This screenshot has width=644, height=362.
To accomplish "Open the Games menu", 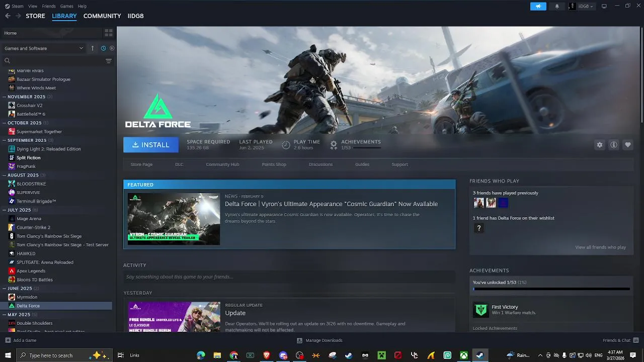I will (66, 6).
